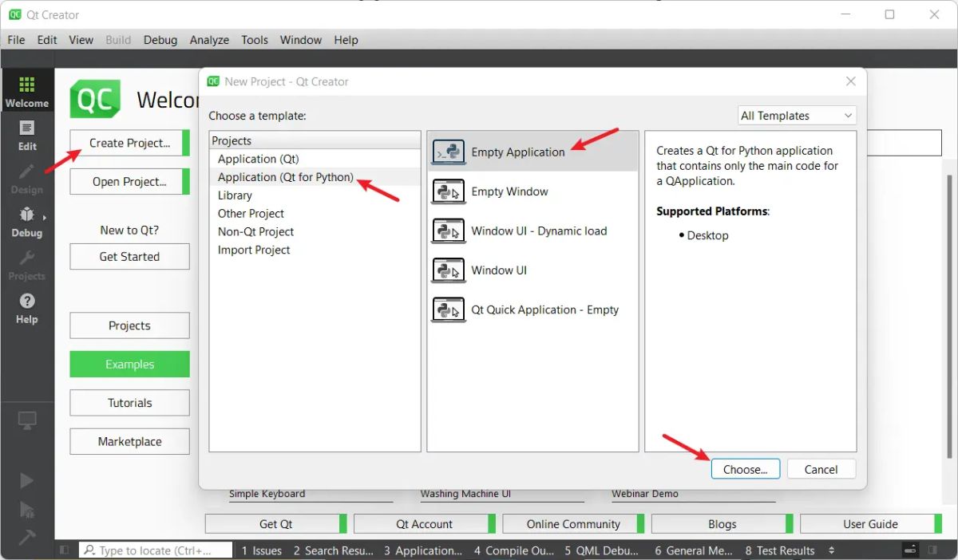
Task: Click the Get Started button
Action: point(129,257)
